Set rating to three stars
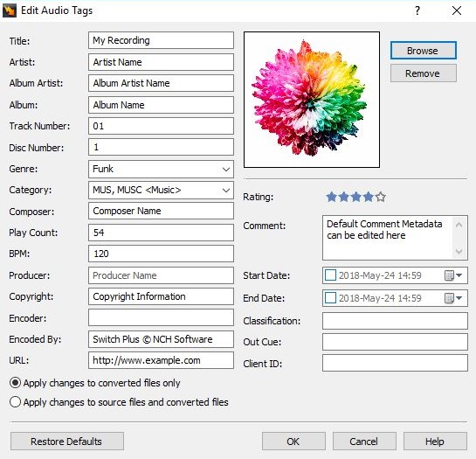 pyautogui.click(x=355, y=197)
